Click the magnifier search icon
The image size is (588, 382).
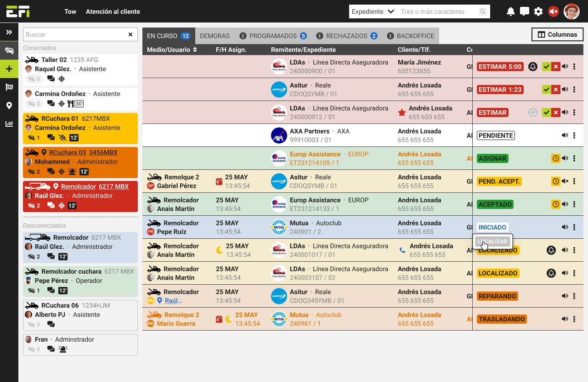[x=483, y=11]
